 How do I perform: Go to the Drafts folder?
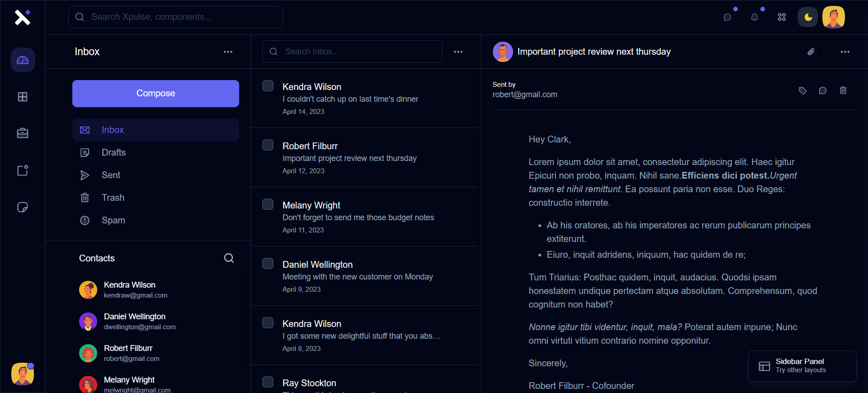[x=113, y=152]
